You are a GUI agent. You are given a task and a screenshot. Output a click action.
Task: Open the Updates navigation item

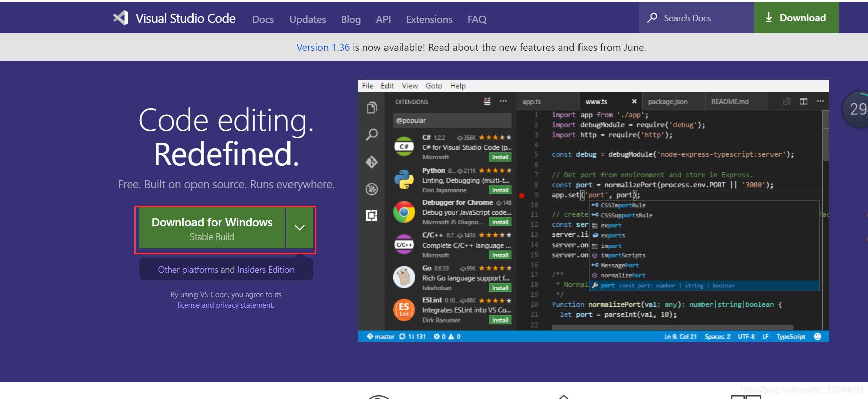tap(308, 19)
